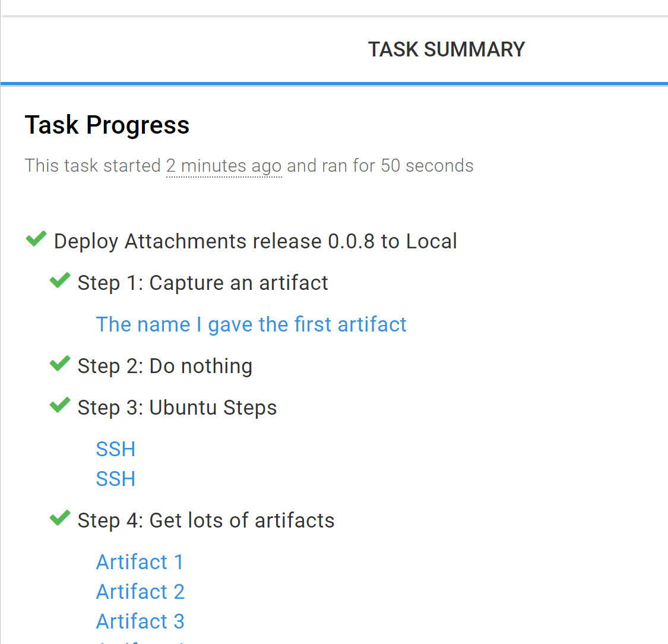Collapse Step 4: Get lots of artifacts
Viewport: 668px width, 644px height.
point(205,520)
